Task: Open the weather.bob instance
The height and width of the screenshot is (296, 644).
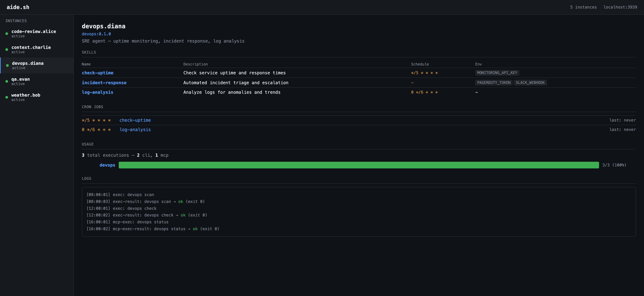Action: [26, 95]
